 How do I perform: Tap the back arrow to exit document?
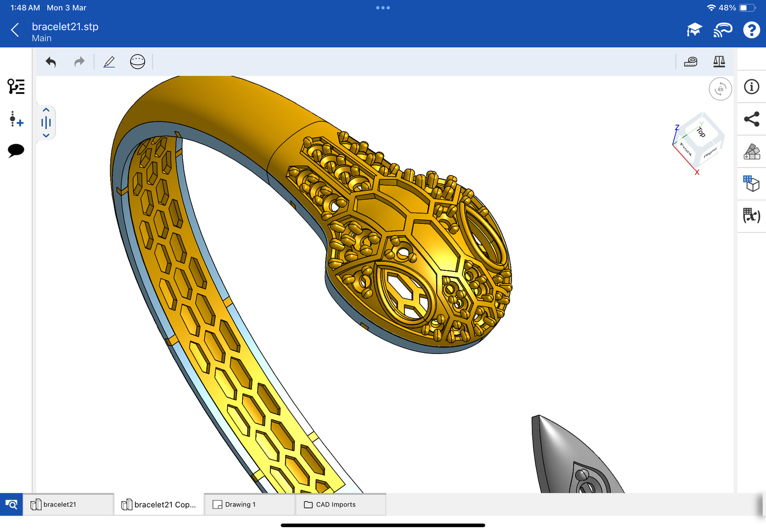(x=15, y=30)
